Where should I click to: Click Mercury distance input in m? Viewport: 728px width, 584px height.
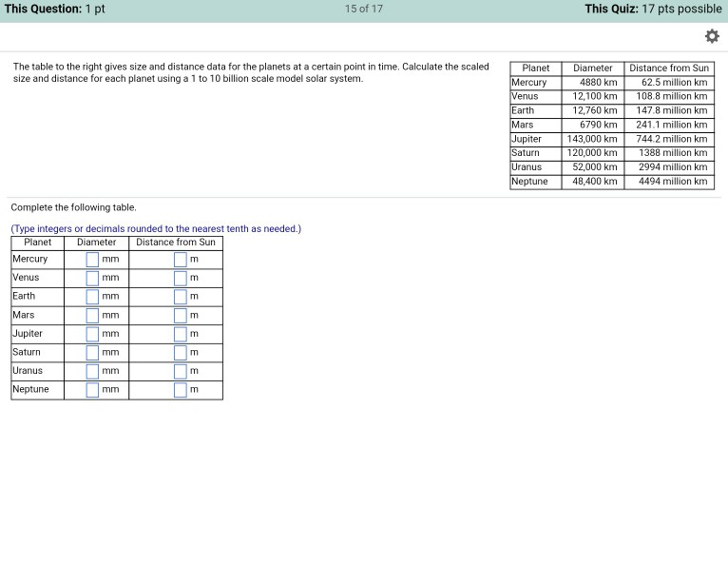point(181,260)
